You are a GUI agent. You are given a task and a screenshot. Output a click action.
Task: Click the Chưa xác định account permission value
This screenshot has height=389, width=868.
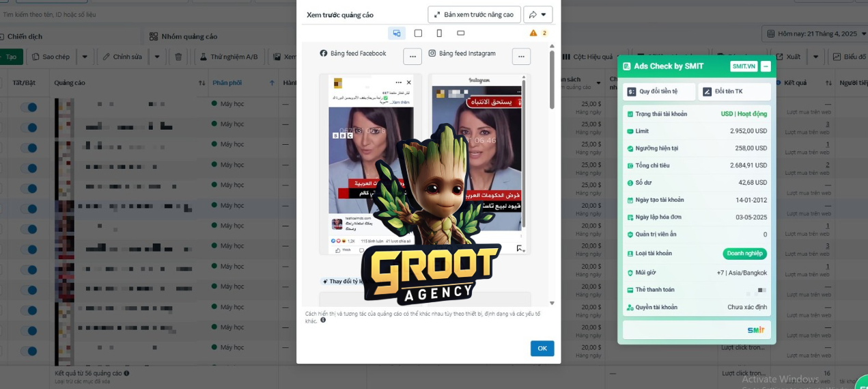click(x=747, y=308)
